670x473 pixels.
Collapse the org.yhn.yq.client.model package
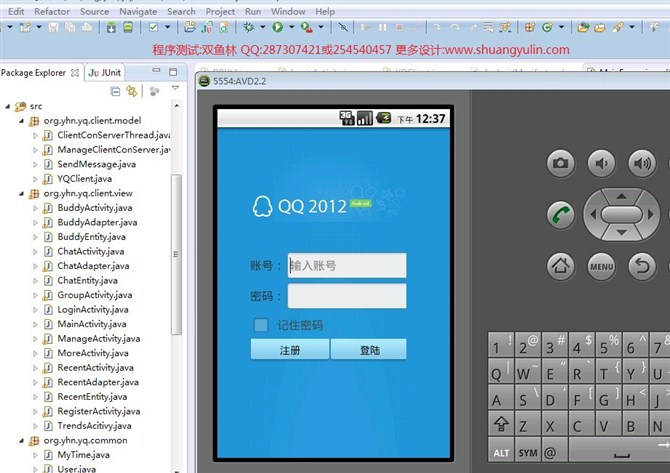pos(21,121)
